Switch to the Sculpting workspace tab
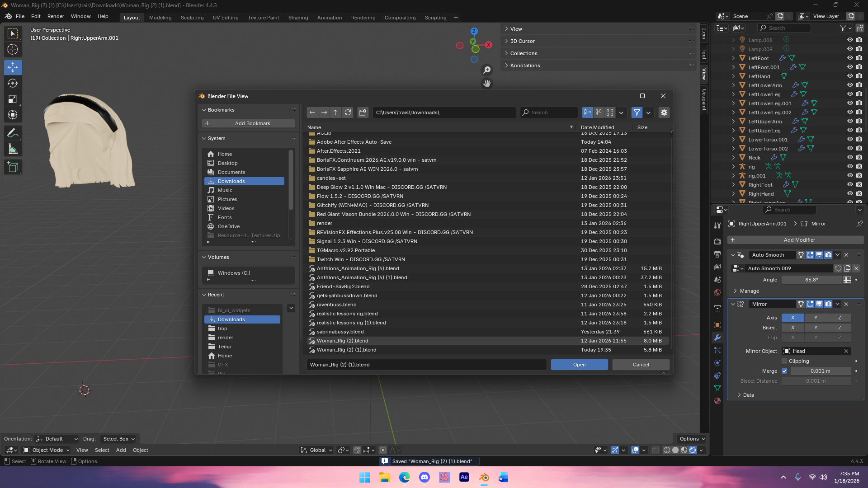868x488 pixels. pyautogui.click(x=192, y=18)
